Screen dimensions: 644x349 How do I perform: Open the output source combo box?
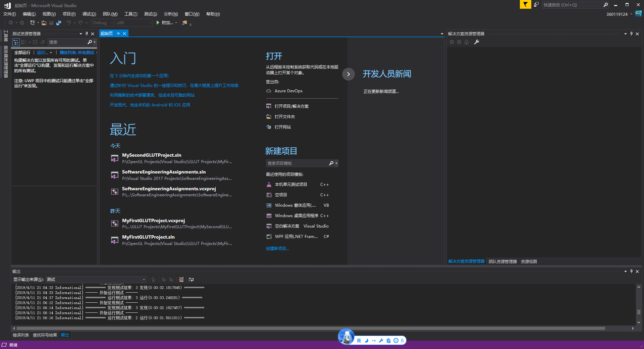96,279
